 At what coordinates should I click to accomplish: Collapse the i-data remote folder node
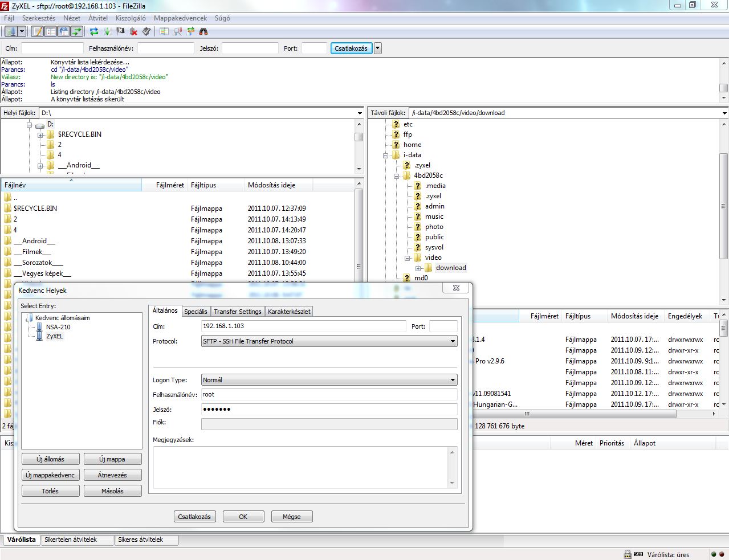click(x=386, y=156)
